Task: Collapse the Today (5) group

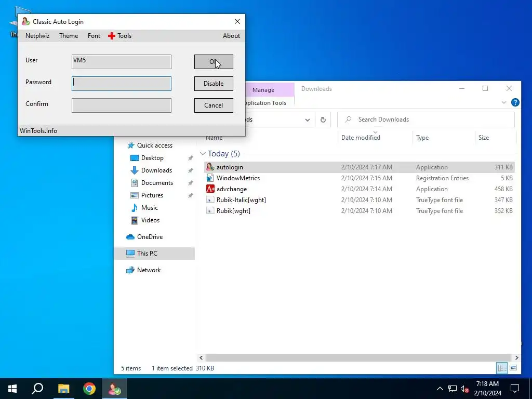Action: pyautogui.click(x=203, y=154)
